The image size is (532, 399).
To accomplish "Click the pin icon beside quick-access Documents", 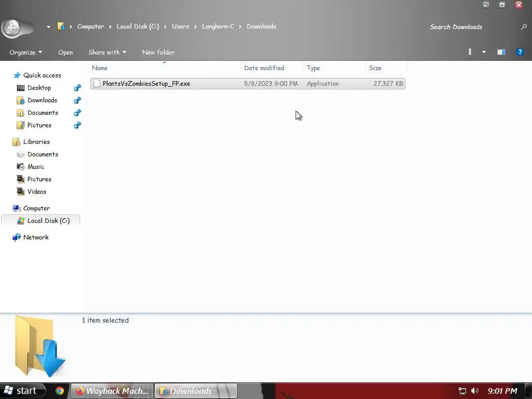I will 77,113.
